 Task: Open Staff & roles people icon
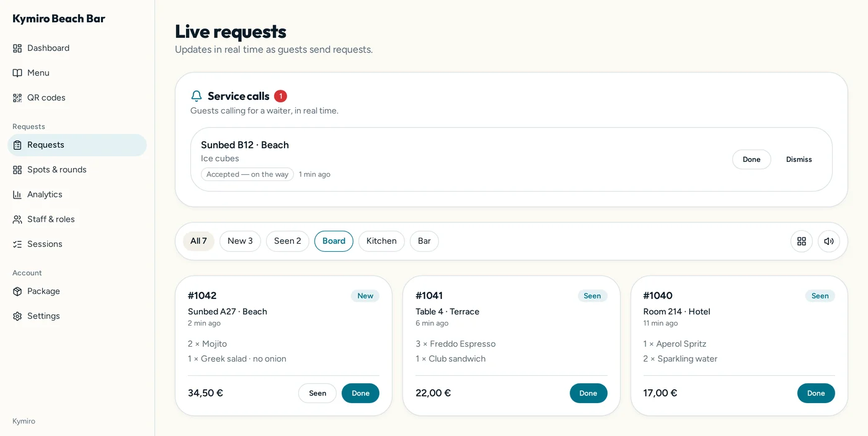point(17,220)
